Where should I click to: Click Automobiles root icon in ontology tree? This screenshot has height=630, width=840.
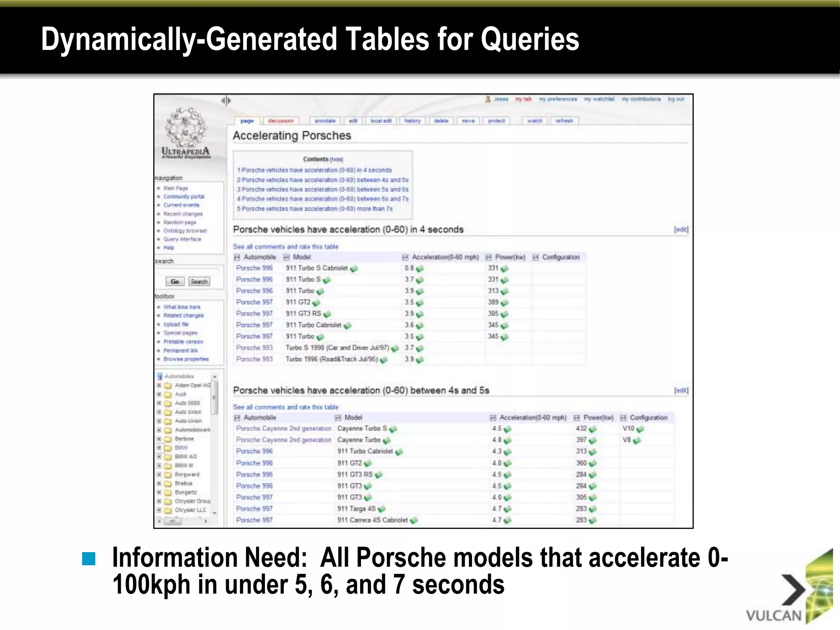(160, 376)
